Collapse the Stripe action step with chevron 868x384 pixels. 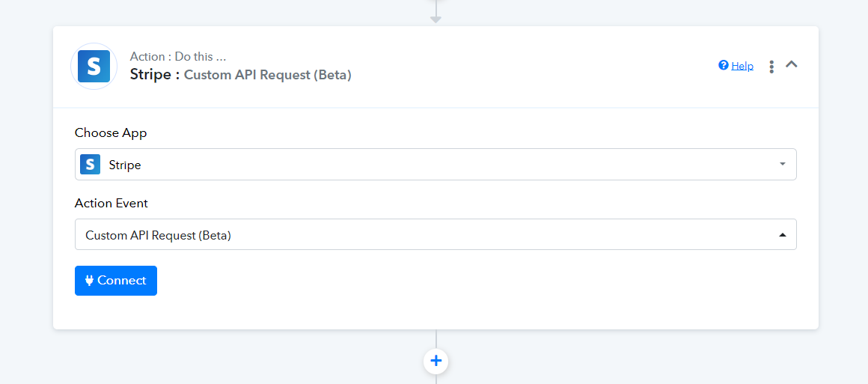click(792, 64)
